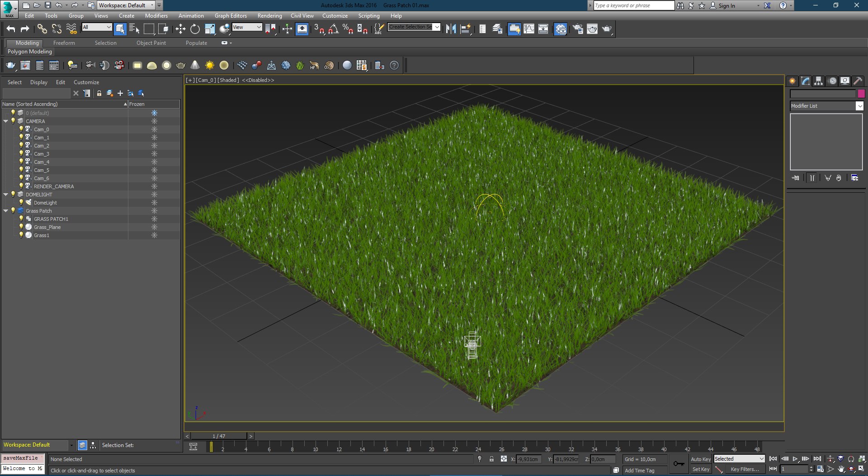Open the Rendering menu
This screenshot has height=476, width=868.
tap(269, 16)
